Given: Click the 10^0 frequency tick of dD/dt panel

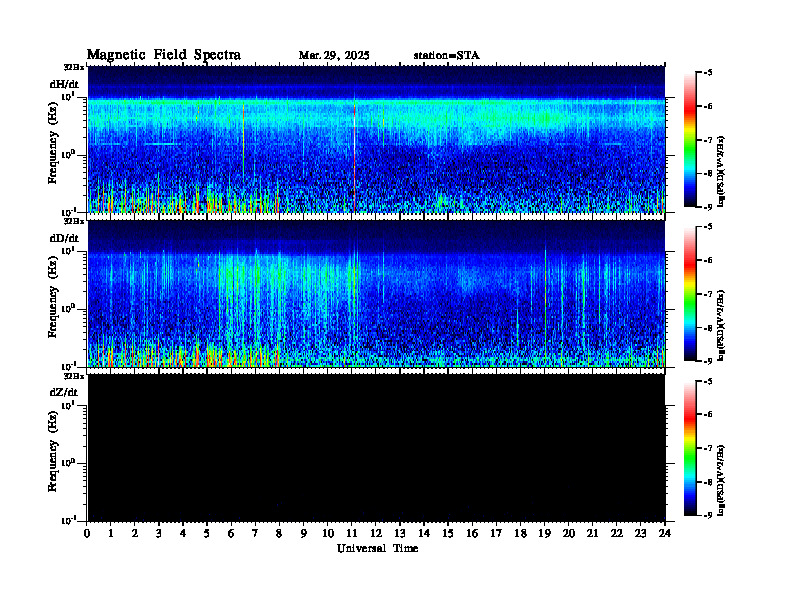Looking at the screenshot, I should pos(69,308).
